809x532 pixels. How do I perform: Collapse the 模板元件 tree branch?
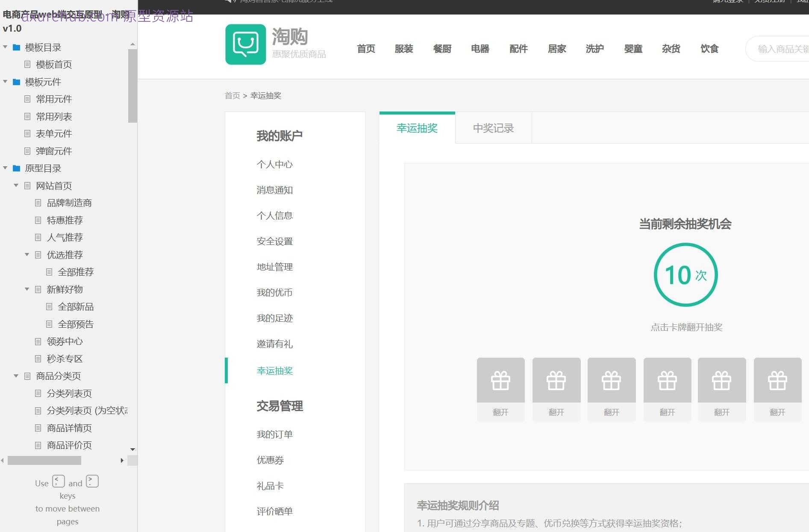point(5,82)
